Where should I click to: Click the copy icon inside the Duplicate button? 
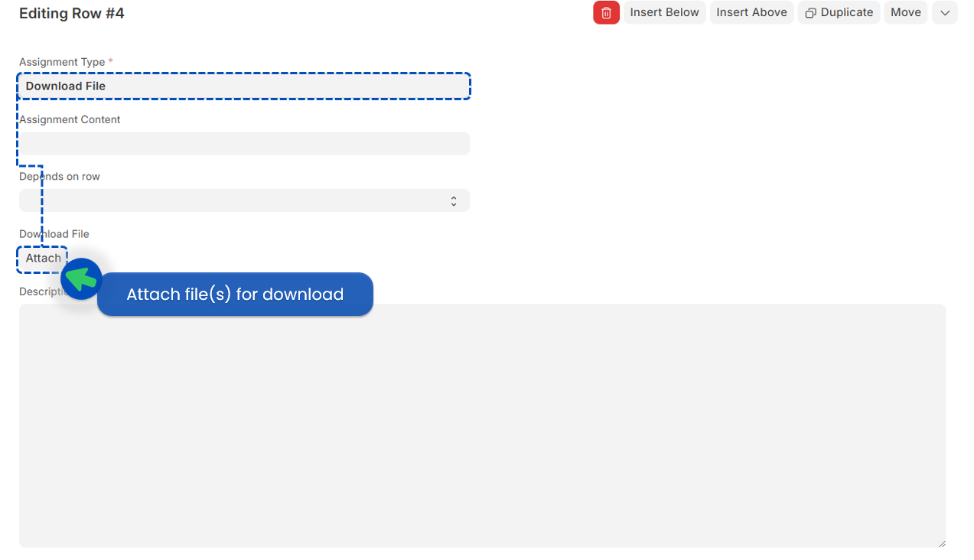click(x=811, y=12)
